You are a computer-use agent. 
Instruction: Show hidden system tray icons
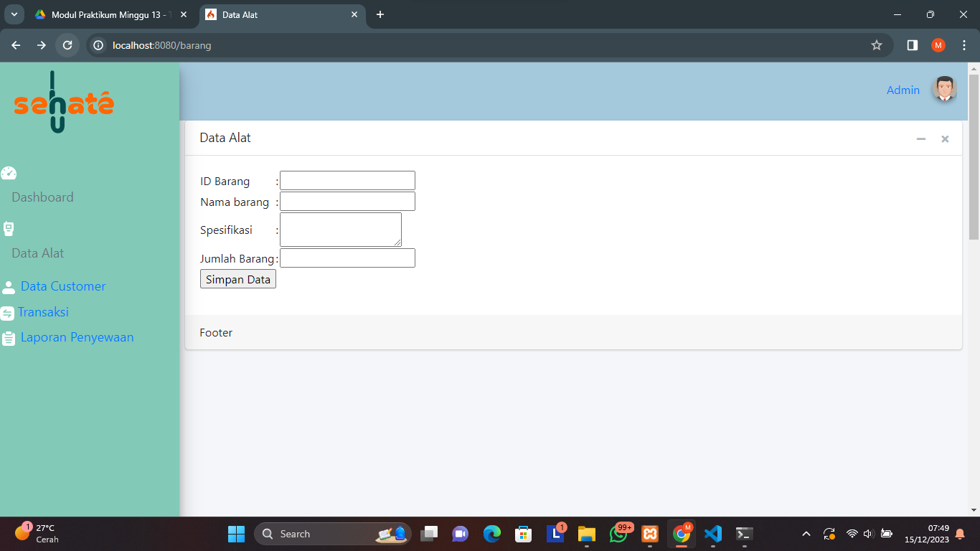pos(806,534)
